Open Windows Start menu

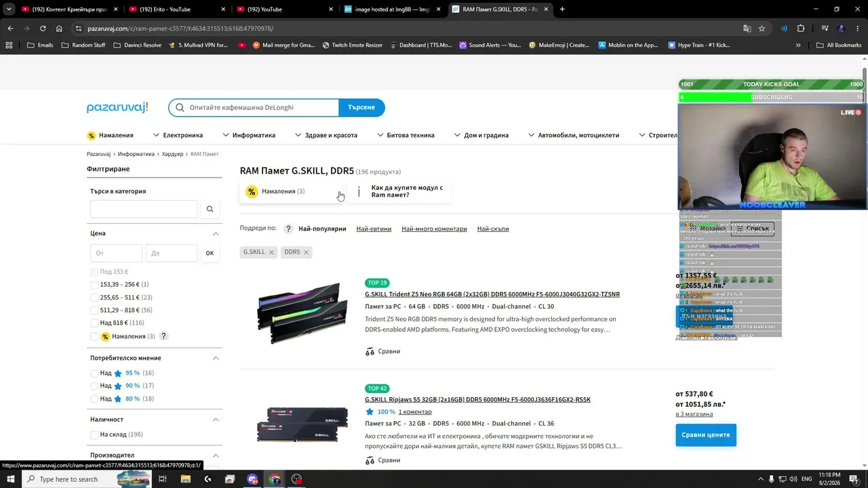11,479
